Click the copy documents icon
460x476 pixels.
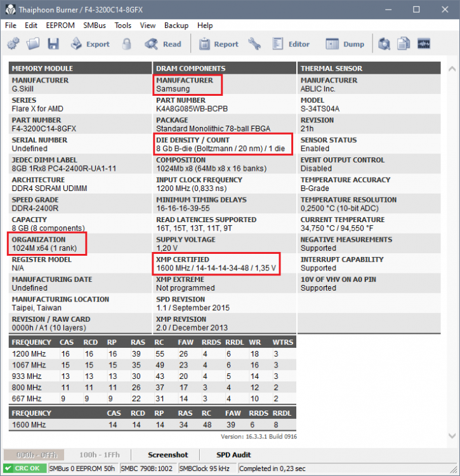[404, 44]
